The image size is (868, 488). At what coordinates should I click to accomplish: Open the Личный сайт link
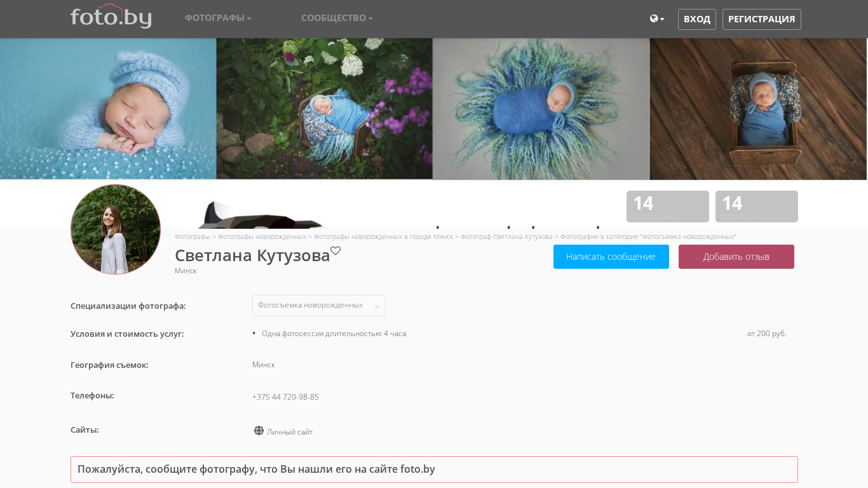[290, 432]
